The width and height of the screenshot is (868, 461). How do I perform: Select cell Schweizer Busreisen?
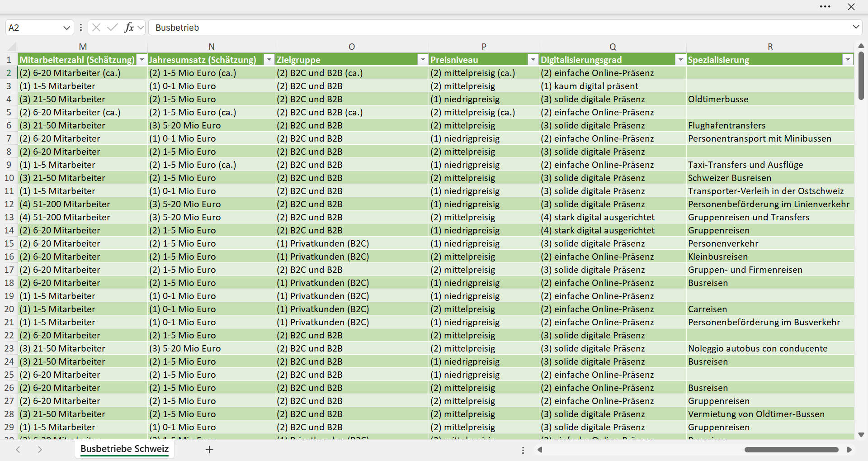pyautogui.click(x=770, y=178)
